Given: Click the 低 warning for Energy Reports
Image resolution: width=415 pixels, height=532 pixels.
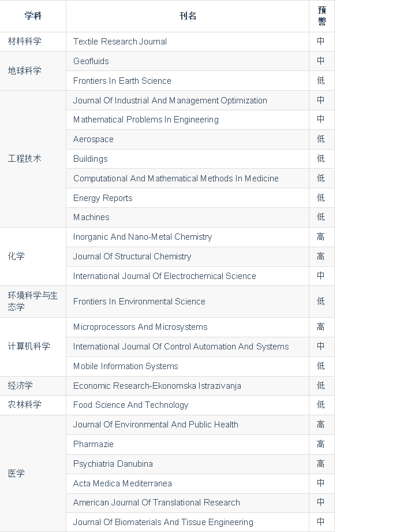Looking at the screenshot, I should tap(321, 198).
